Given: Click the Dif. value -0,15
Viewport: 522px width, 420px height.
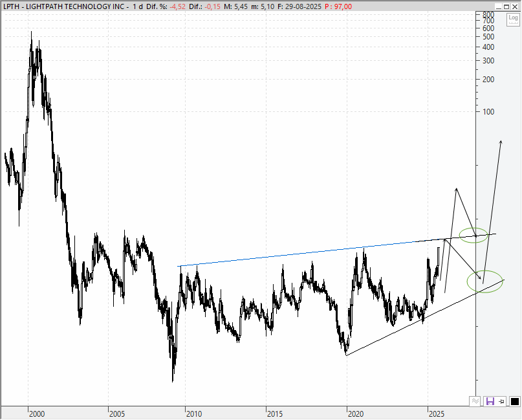Looking at the screenshot, I should pos(212,6).
